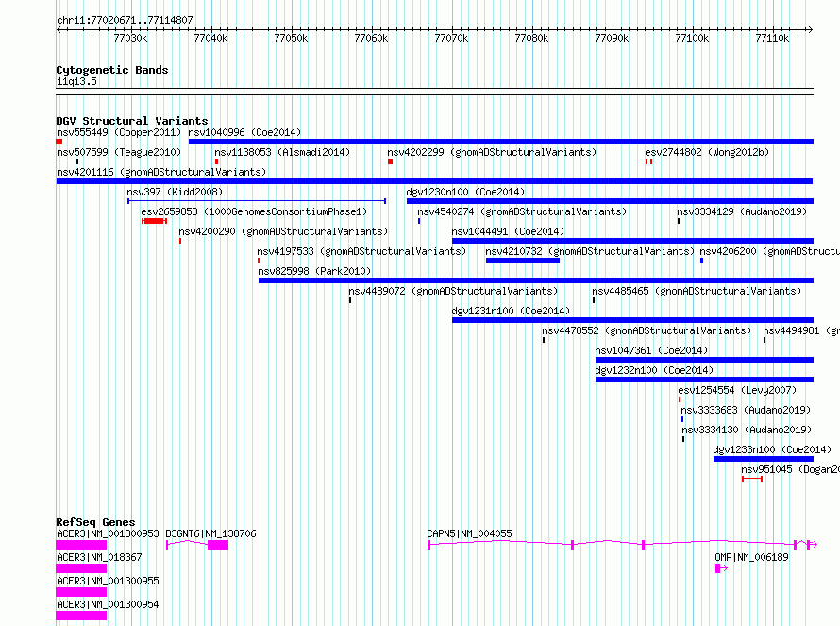This screenshot has height=626, width=840.
Task: Open the OMP|NM_006189 gene glyph
Action: 722,568
